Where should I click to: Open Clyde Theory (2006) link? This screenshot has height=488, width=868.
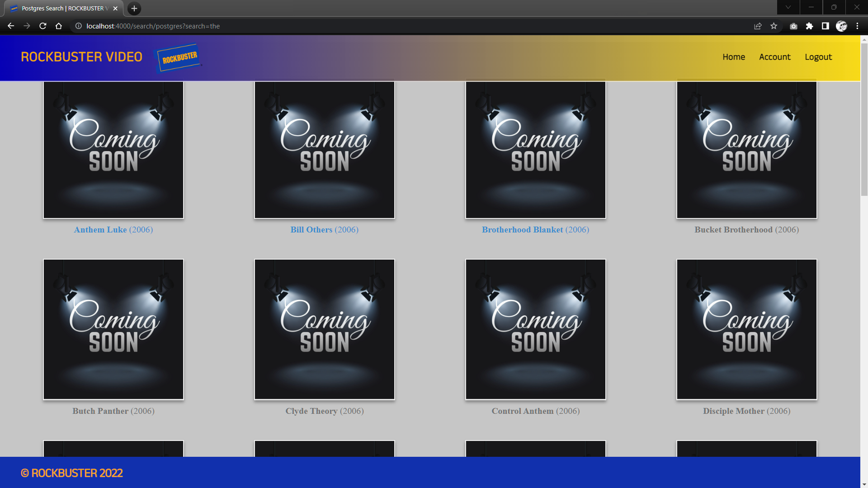coord(325,411)
